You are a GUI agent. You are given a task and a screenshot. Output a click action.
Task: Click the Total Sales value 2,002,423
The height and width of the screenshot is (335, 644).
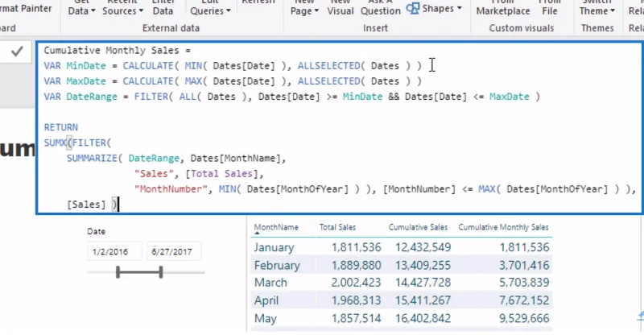356,283
